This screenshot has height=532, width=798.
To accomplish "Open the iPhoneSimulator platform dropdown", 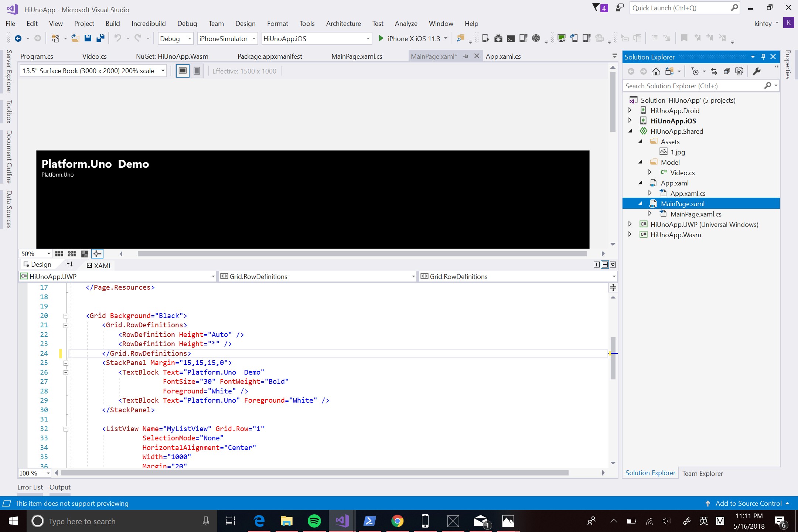I will (x=227, y=38).
